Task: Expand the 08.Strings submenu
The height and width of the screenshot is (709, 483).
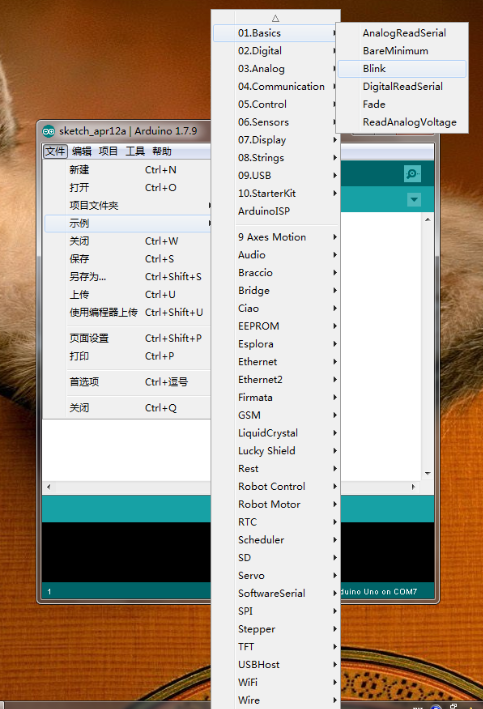Action: tap(275, 158)
